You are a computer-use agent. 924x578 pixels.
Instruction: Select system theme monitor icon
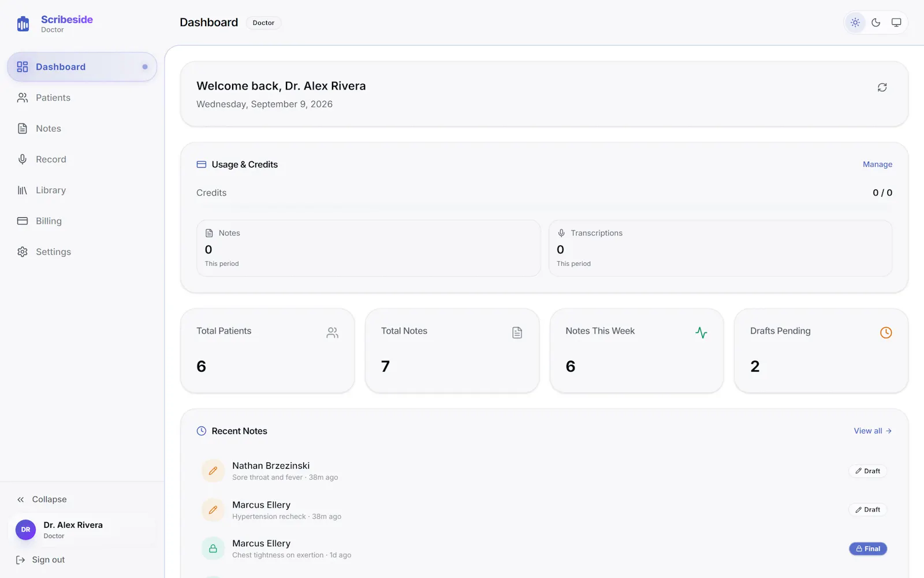click(x=896, y=23)
